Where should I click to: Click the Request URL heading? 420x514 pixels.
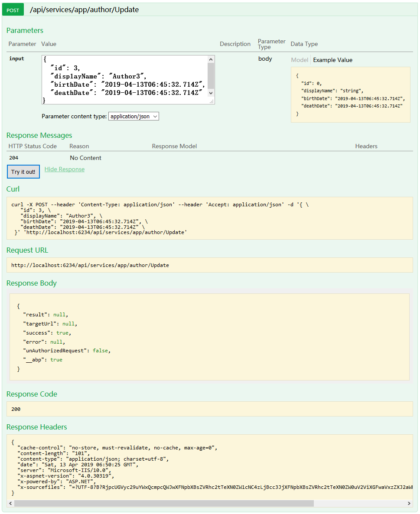pos(27,250)
